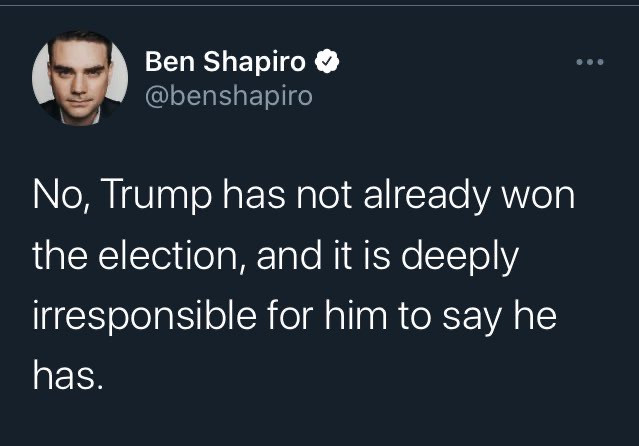639x446 pixels.
Task: Click the word "already" in the first line
Action: click(x=427, y=197)
